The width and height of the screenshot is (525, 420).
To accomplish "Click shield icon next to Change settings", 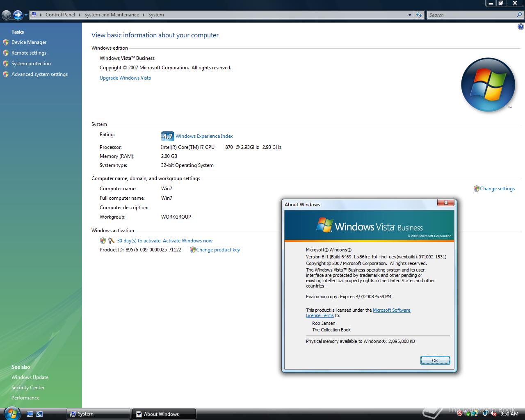I will (476, 189).
